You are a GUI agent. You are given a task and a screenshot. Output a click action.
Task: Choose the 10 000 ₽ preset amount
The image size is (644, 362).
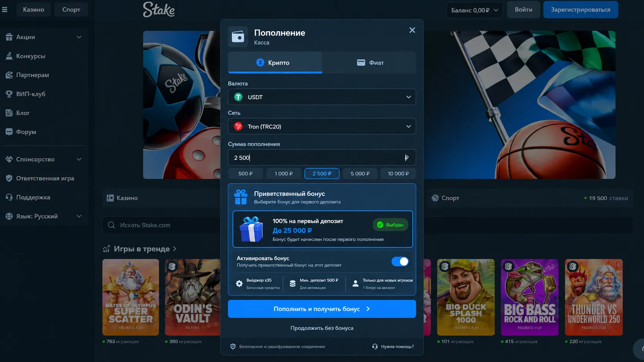coord(398,173)
